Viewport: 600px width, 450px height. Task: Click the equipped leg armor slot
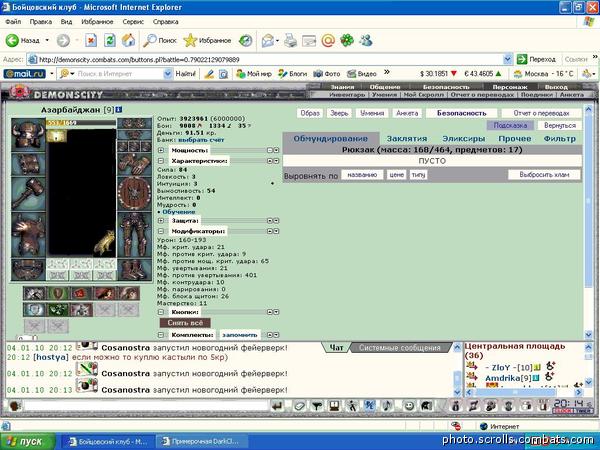pos(134,235)
